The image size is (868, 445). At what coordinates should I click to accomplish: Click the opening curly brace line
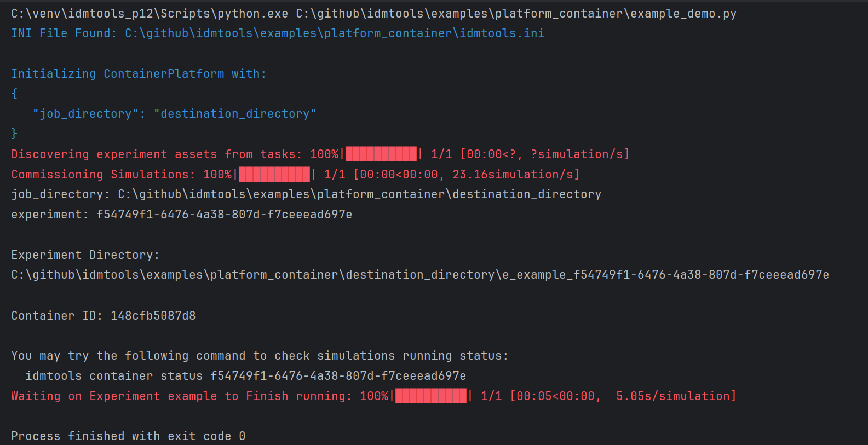(x=14, y=94)
